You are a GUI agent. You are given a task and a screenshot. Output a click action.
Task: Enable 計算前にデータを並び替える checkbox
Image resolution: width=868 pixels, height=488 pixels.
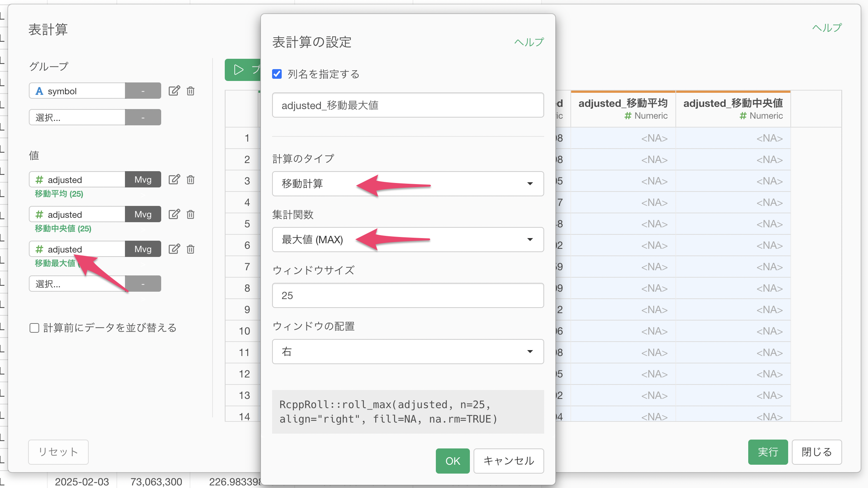34,328
